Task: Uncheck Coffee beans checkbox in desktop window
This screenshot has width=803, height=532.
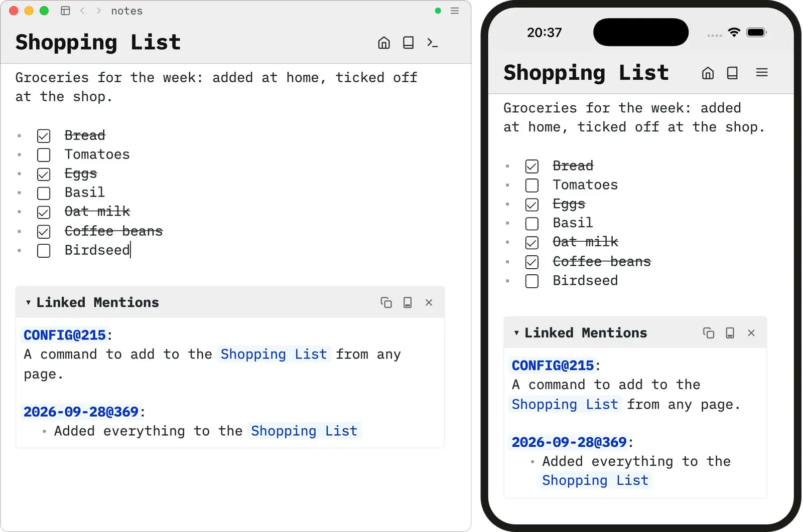Action: tap(44, 232)
